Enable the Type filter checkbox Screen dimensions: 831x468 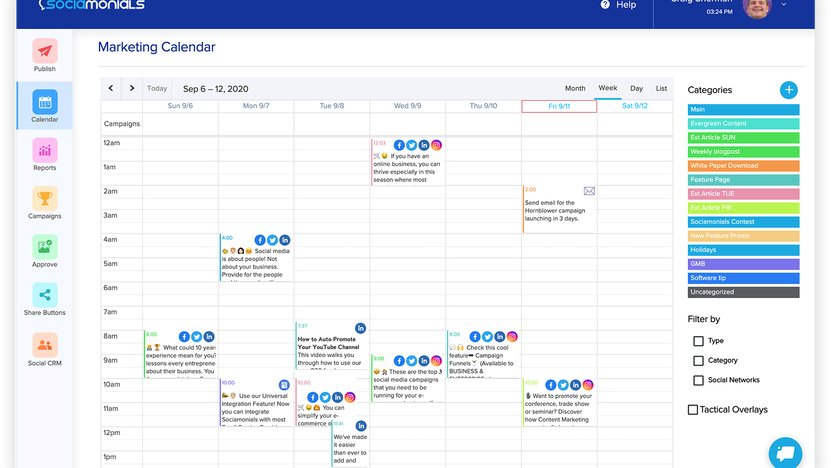tap(698, 341)
